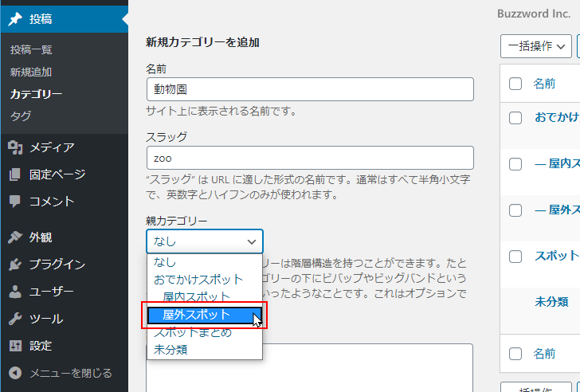Viewport: 580px width, 392px height.
Task: Click the スラッグ field containing zoo
Action: click(310, 158)
